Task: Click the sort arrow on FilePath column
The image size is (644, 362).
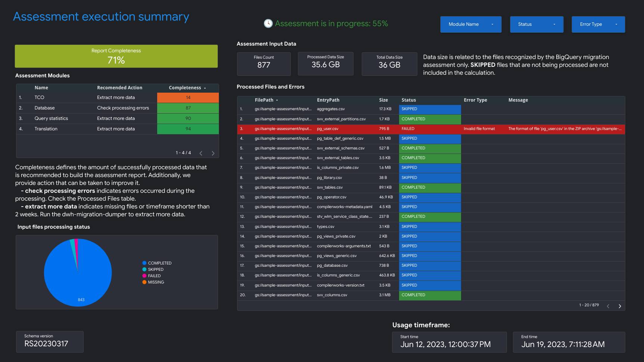Action: click(x=277, y=100)
